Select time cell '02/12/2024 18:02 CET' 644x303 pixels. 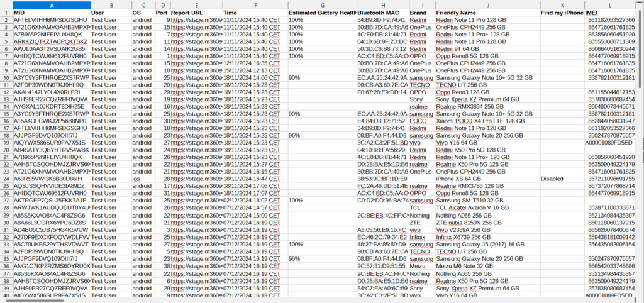coord(255,201)
